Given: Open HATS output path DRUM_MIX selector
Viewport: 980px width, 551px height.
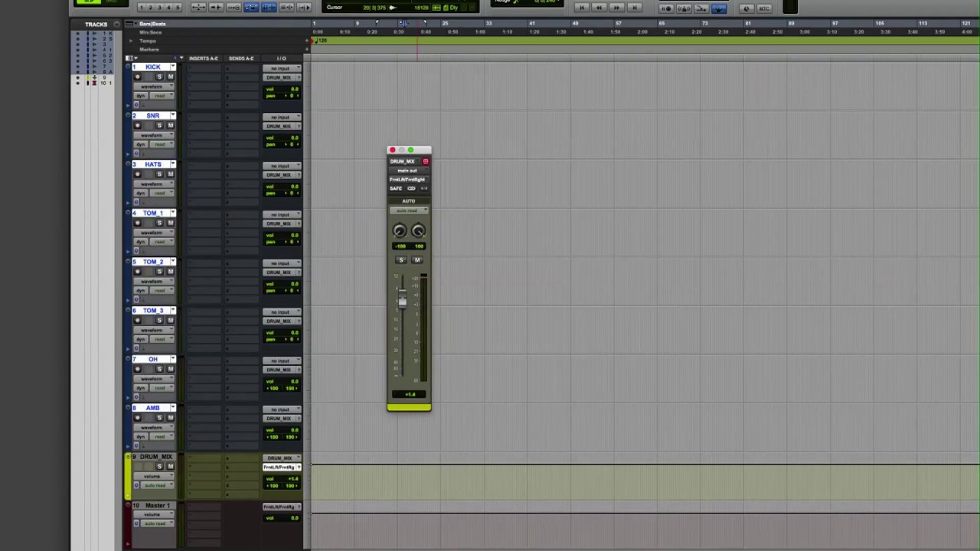Looking at the screenshot, I should coord(282,174).
